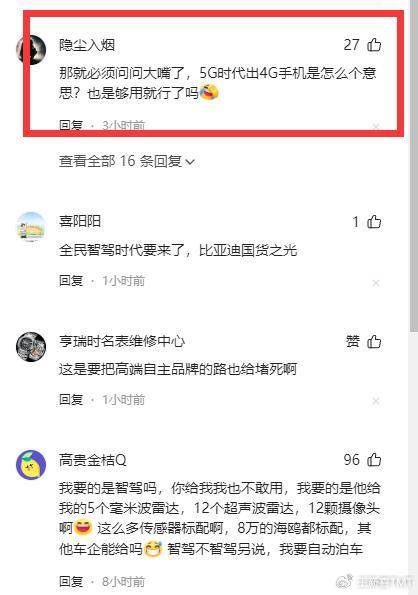418x595 pixels.
Task: Like the 亨瑞时名表维修中心 comment
Action: click(374, 342)
